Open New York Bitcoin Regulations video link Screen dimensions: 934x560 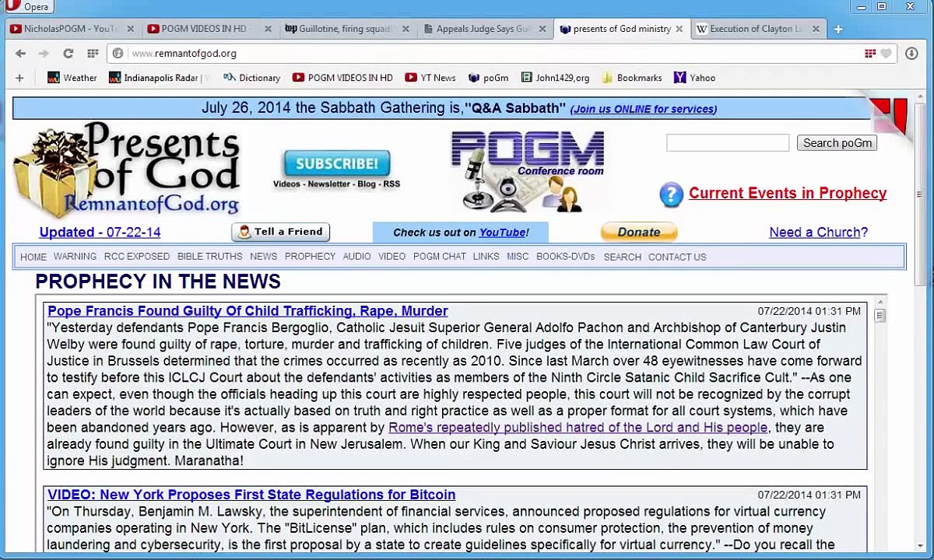(251, 495)
